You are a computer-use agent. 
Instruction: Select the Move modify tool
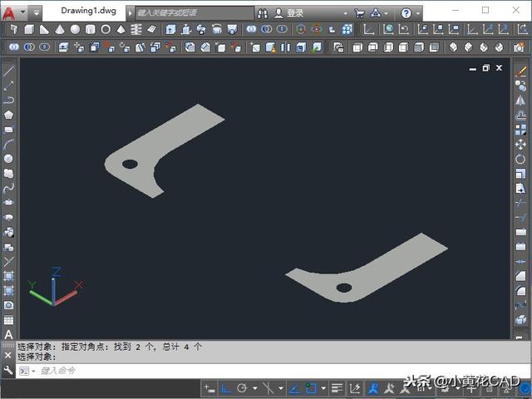tap(520, 144)
